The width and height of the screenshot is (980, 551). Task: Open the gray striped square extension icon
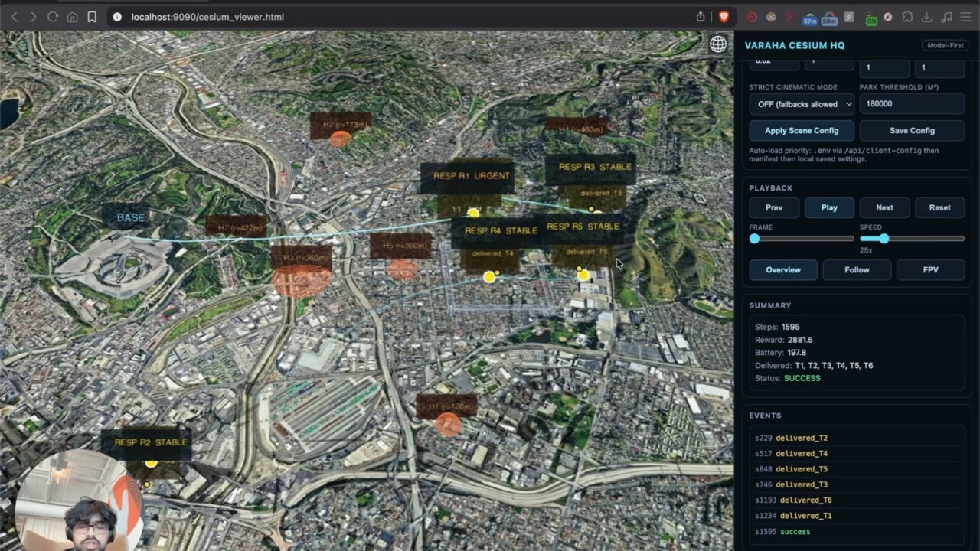coord(849,16)
